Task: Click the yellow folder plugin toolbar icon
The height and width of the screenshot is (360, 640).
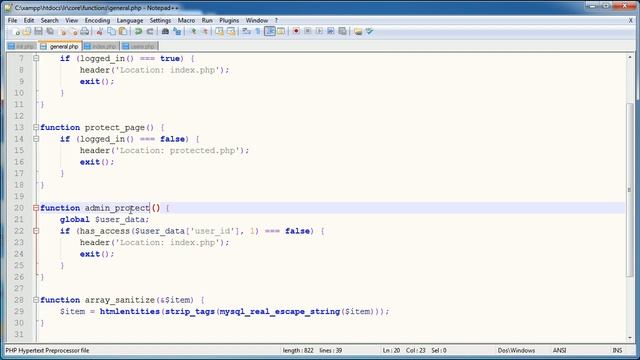Action: tap(358, 31)
